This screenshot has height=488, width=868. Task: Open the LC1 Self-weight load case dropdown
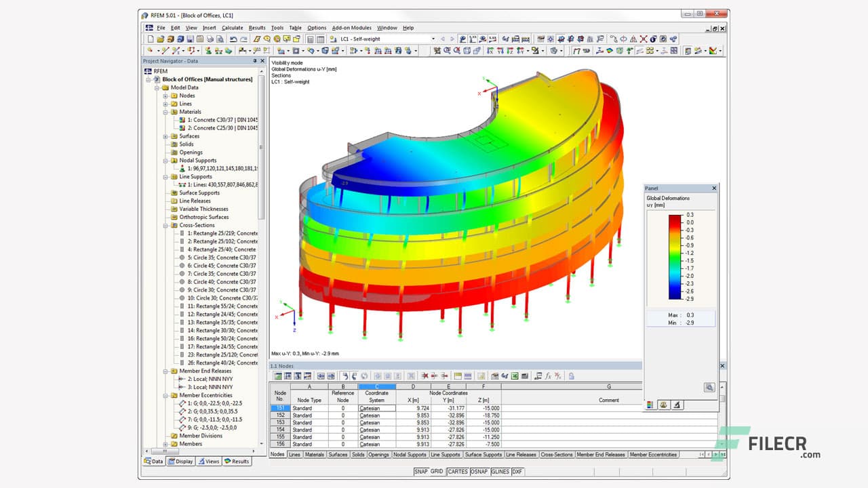pos(433,39)
